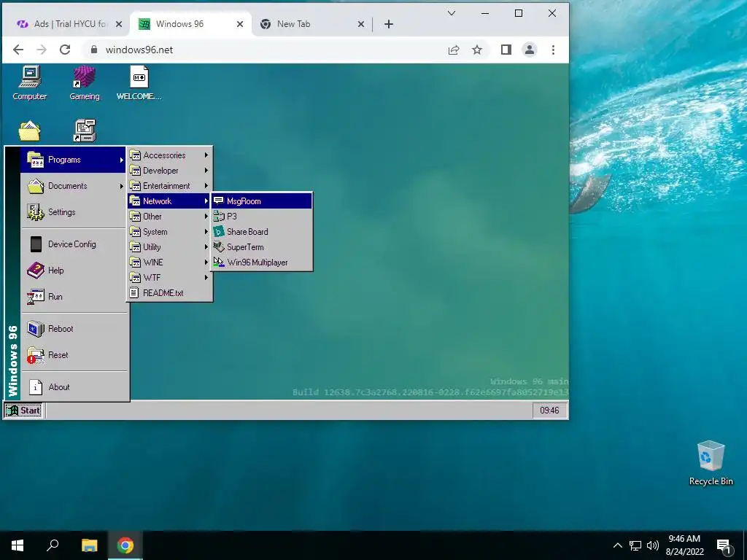Expand the Accessories submenu arrow
747x560 pixels.
206,155
